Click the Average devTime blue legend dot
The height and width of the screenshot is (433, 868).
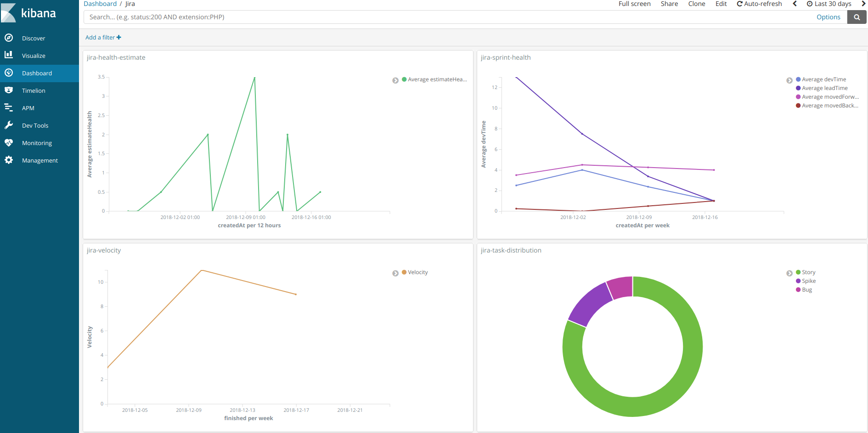tap(798, 79)
